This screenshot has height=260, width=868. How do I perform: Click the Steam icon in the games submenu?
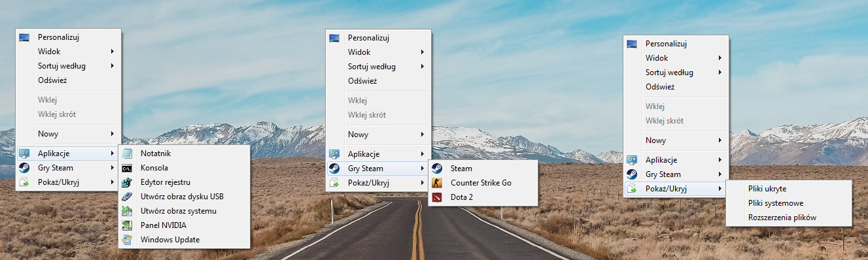point(437,169)
